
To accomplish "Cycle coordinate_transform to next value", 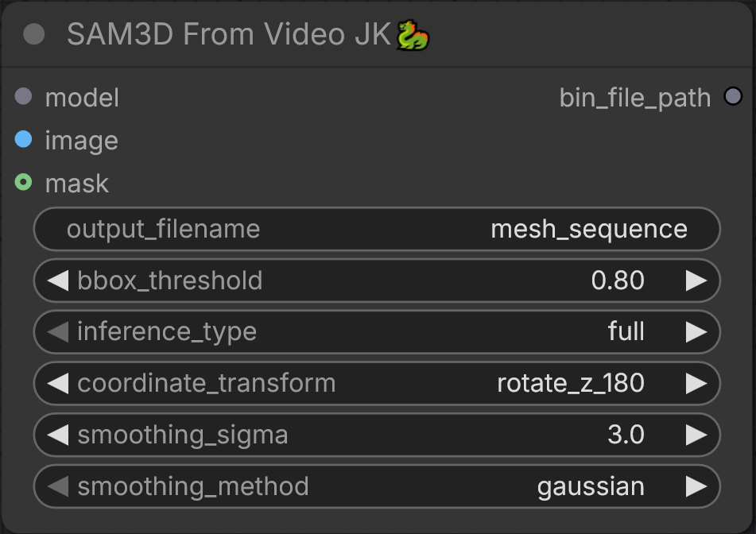I will [x=696, y=383].
